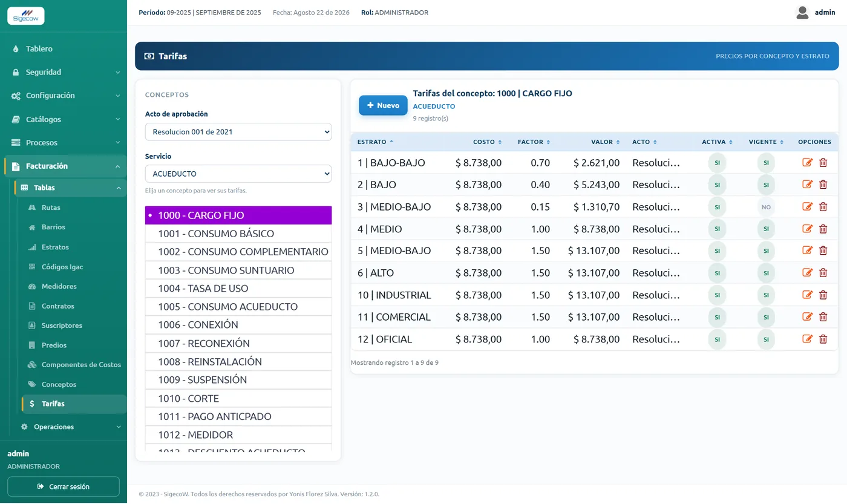Click the Seguridad padlock icon
Image resolution: width=847 pixels, height=504 pixels.
(16, 72)
